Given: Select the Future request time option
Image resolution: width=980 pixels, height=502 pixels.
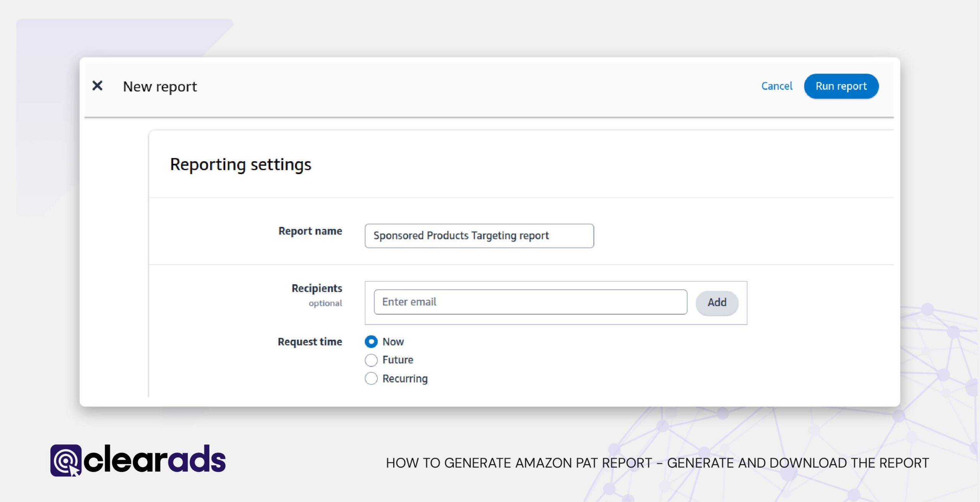Looking at the screenshot, I should point(371,360).
